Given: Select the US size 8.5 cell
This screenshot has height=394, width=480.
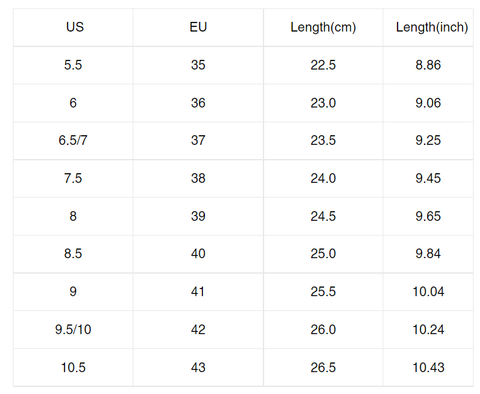Looking at the screenshot, I should 73,254.
